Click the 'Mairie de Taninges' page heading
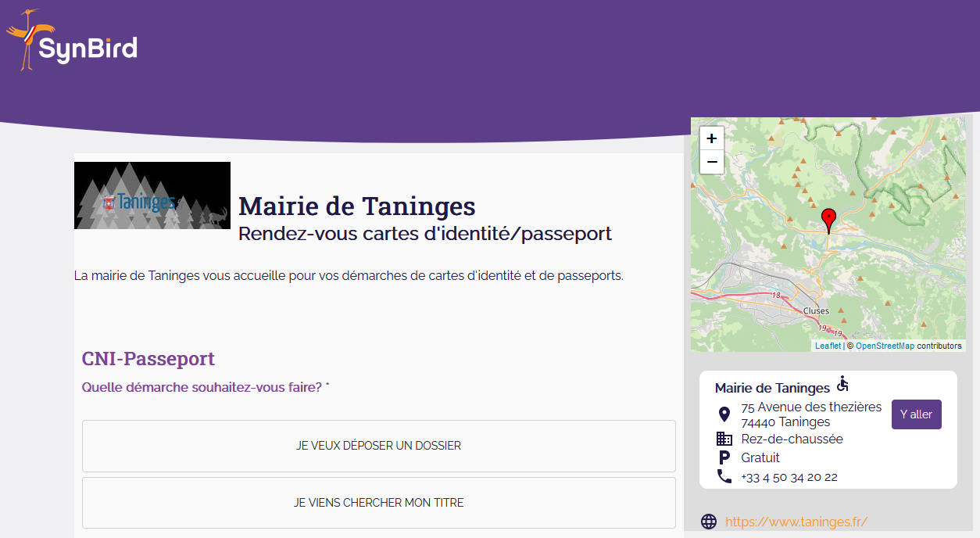The image size is (980, 538). [x=356, y=206]
